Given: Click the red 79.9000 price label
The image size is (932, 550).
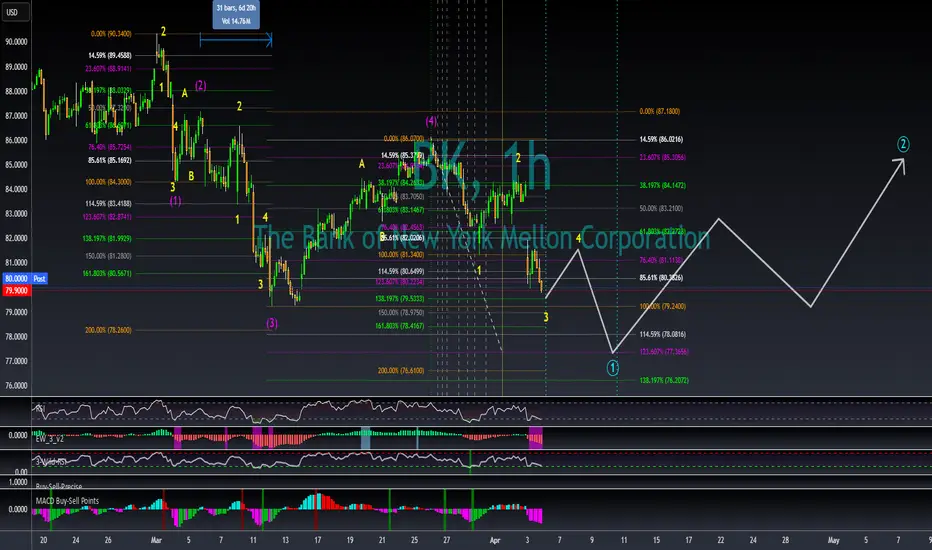Looking at the screenshot, I should click(17, 291).
